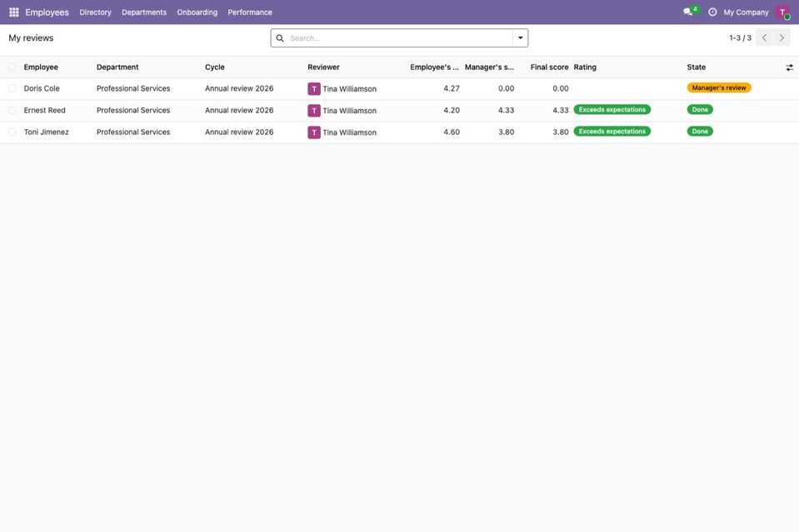Sort by the Employee column header
799x532 pixels.
pos(41,67)
